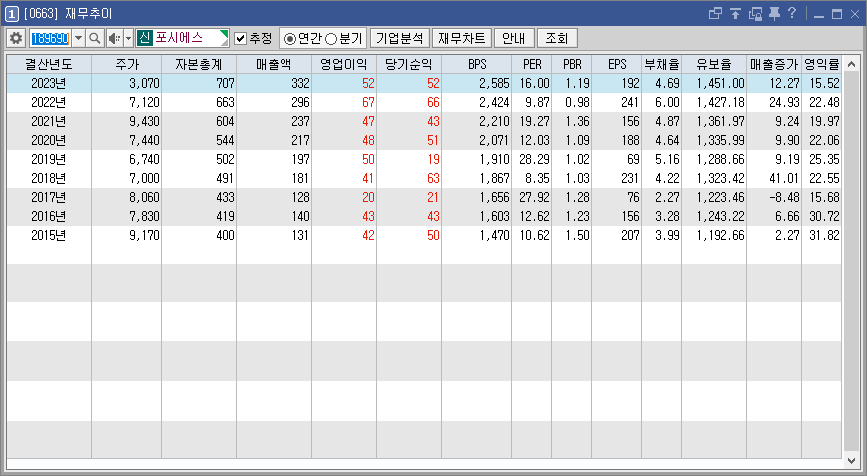Click the 조회 button
Viewport: 867px width, 476px height.
click(x=557, y=38)
